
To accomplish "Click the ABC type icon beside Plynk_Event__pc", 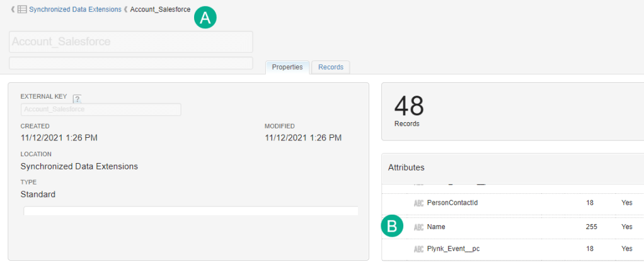I will tap(418, 249).
